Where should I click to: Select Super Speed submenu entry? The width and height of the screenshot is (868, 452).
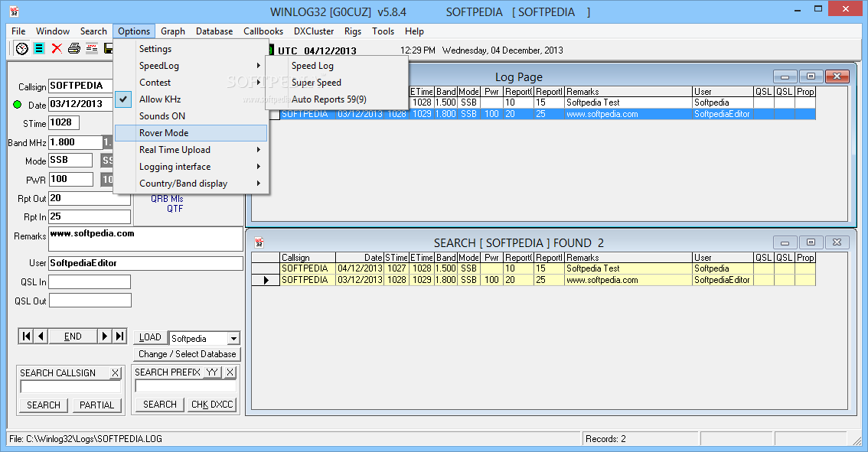[x=337, y=83]
